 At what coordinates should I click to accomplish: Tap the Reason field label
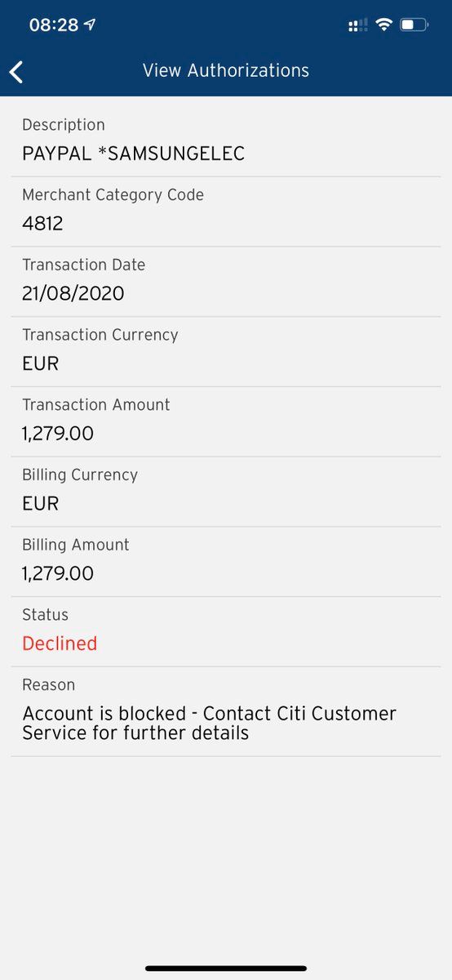[x=48, y=684]
